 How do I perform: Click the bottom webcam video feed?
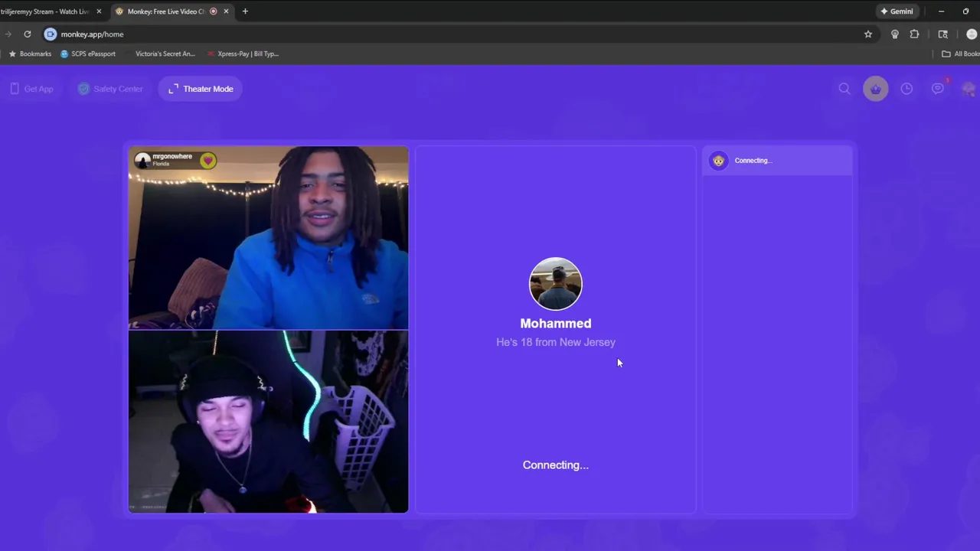pos(269,422)
